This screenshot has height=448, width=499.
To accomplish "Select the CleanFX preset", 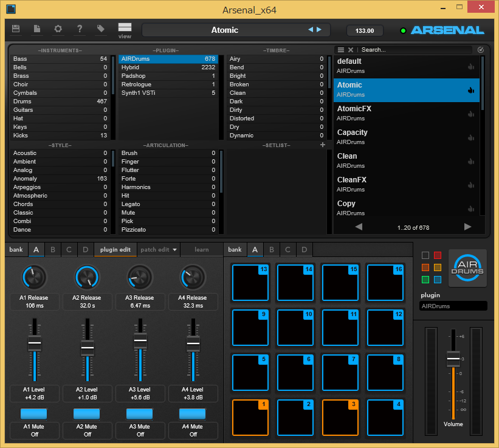I will (x=407, y=185).
